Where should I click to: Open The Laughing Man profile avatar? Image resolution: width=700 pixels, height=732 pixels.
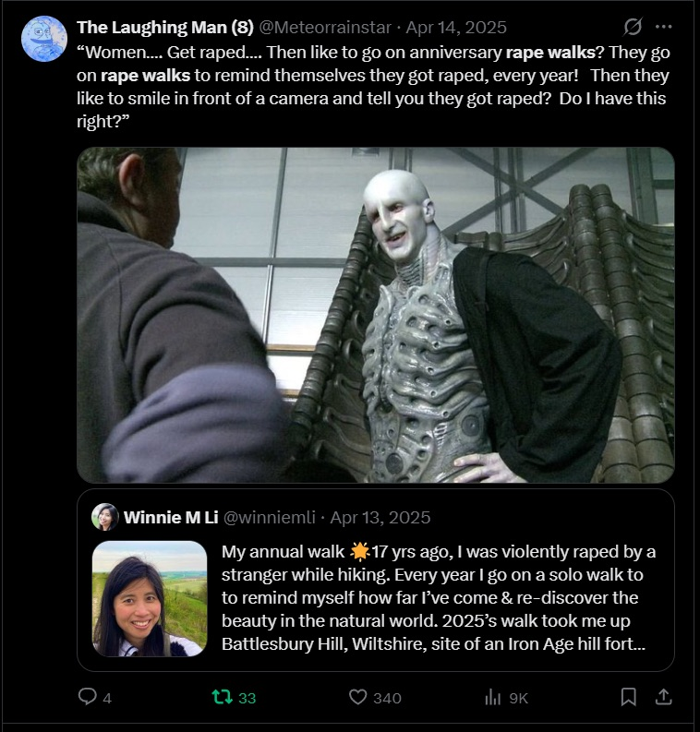click(x=44, y=39)
